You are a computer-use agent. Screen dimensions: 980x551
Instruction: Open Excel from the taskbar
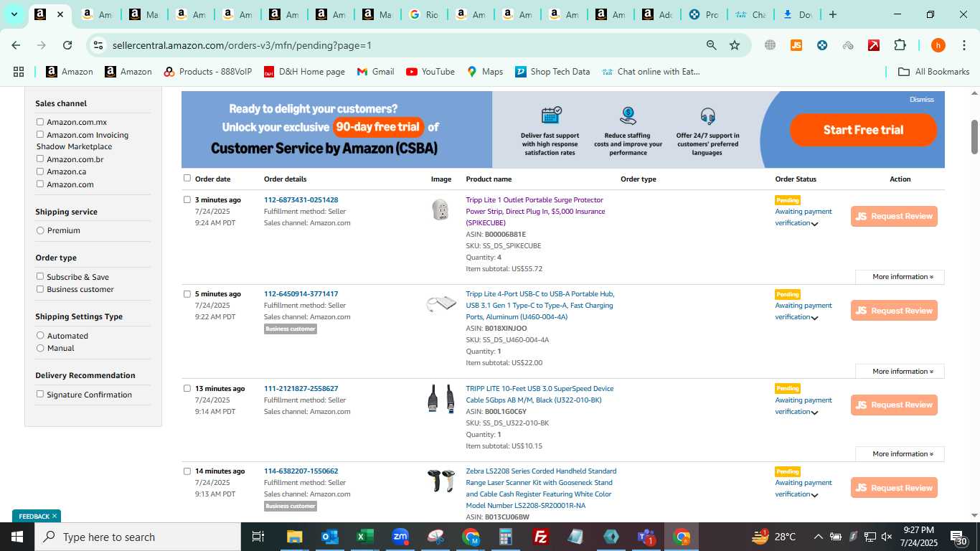(x=364, y=537)
